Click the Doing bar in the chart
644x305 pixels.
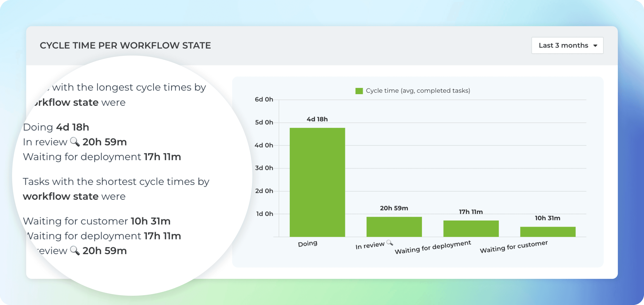point(317,182)
